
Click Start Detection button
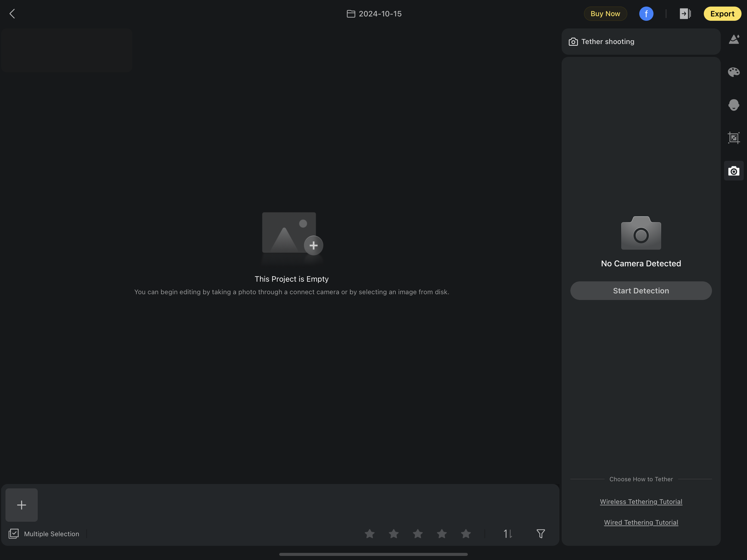(x=641, y=291)
